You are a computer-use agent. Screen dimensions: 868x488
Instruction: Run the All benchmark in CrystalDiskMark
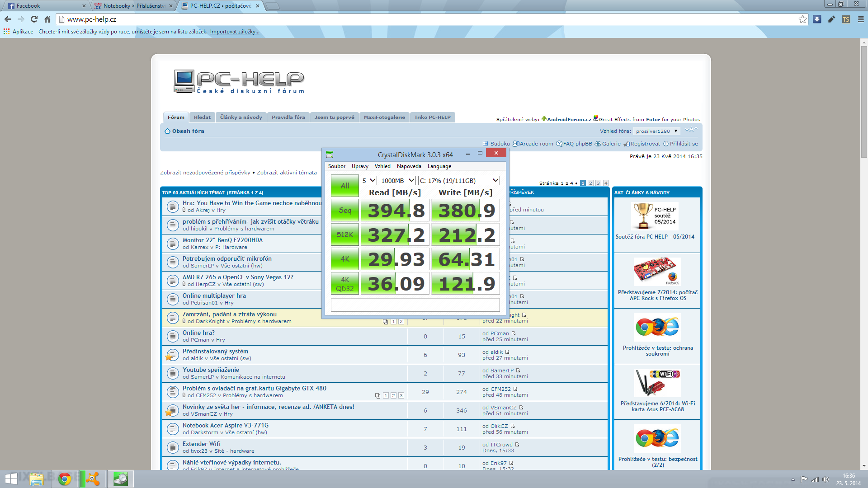tap(344, 186)
